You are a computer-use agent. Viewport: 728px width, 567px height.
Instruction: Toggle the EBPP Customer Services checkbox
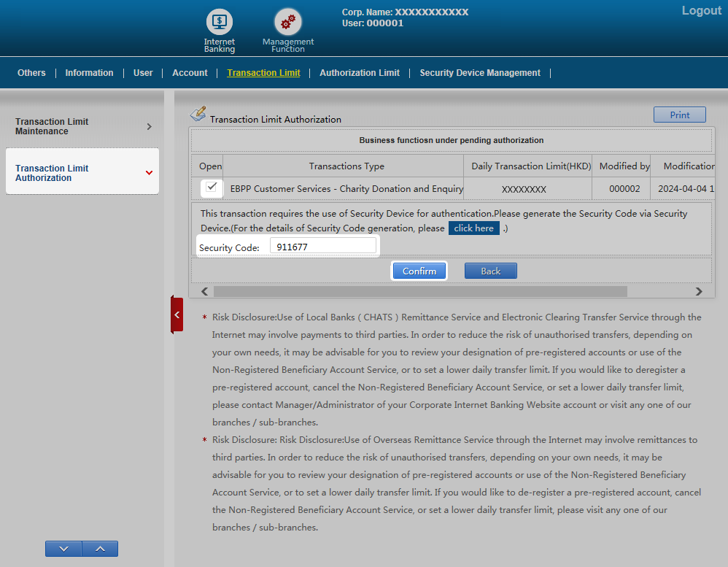pos(212,188)
